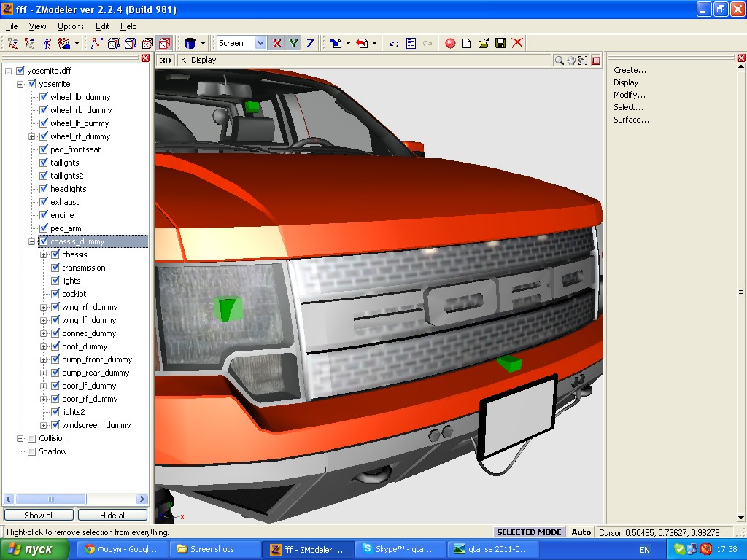Click the Hide all button
The height and width of the screenshot is (560, 747).
pyautogui.click(x=113, y=516)
